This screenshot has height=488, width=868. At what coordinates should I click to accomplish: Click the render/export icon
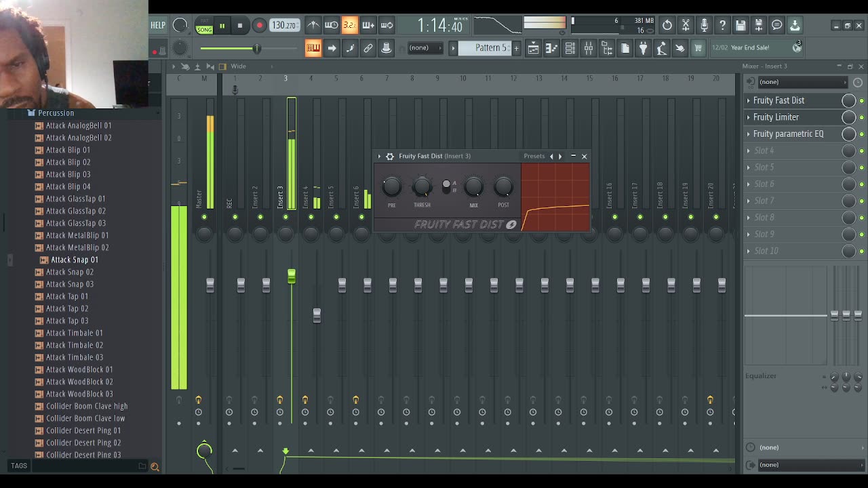(x=759, y=26)
